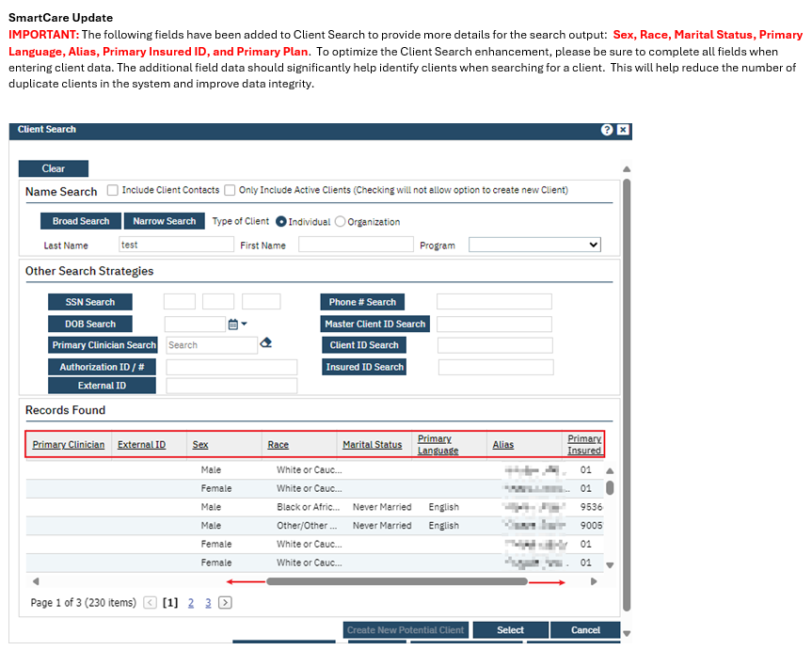Image resolution: width=812 pixels, height=650 pixels.
Task: Sort by Alias column header
Action: pos(502,444)
